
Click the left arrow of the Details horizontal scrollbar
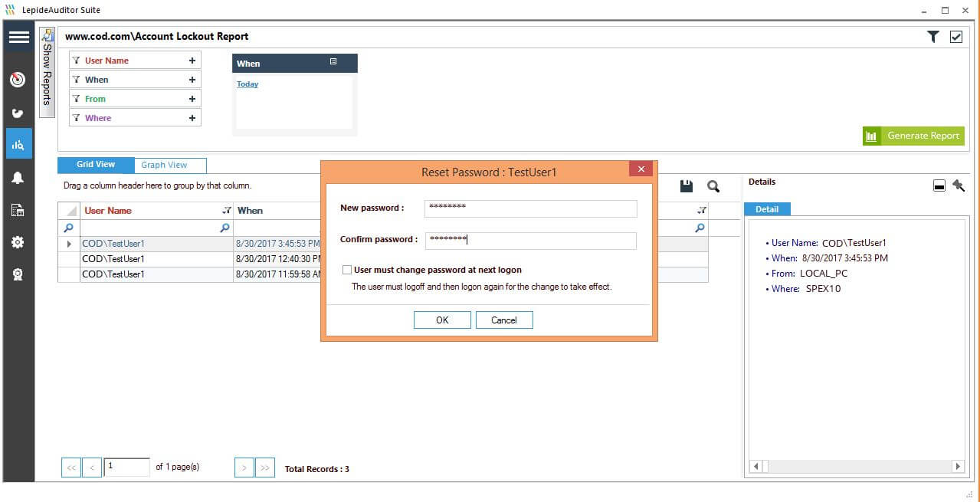point(756,466)
